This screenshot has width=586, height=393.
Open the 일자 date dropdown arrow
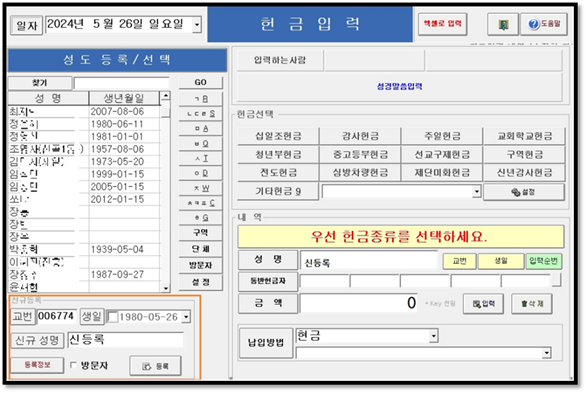tap(197, 25)
